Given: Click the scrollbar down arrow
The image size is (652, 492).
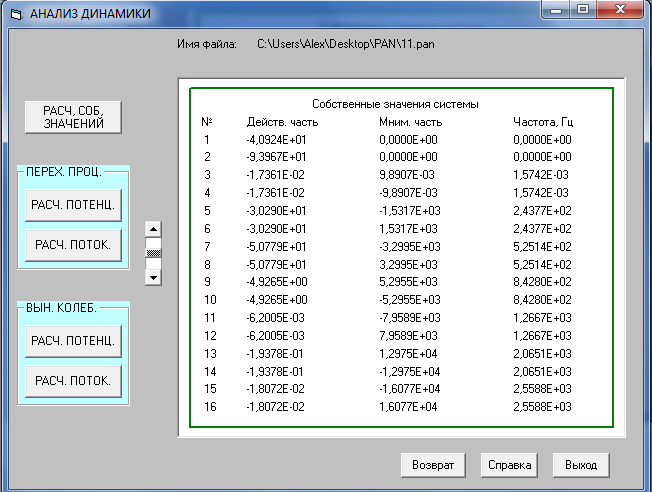Looking at the screenshot, I should click(153, 277).
